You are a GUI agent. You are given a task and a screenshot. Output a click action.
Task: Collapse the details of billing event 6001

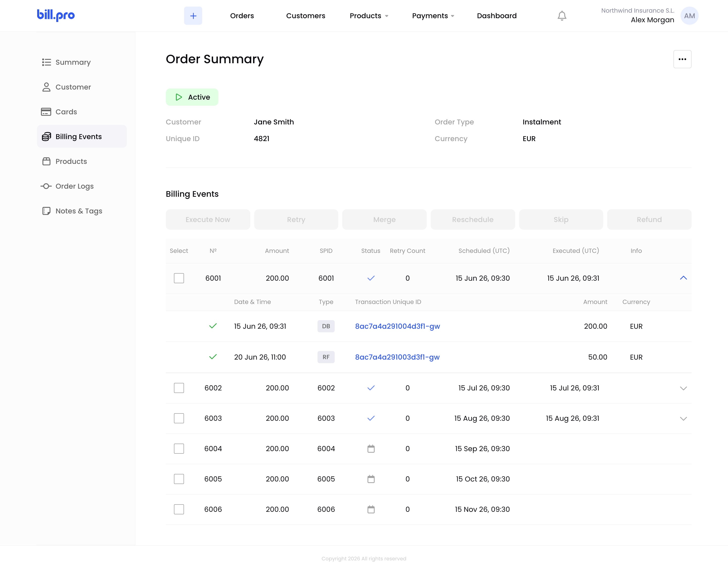tap(683, 278)
